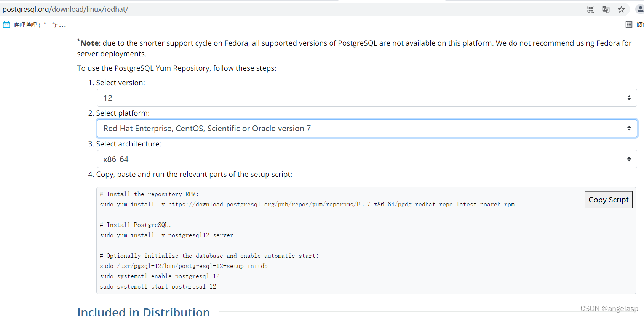Viewport: 644px width, 316px height.
Task: Open the QR code icon in address bar
Action: [591, 10]
